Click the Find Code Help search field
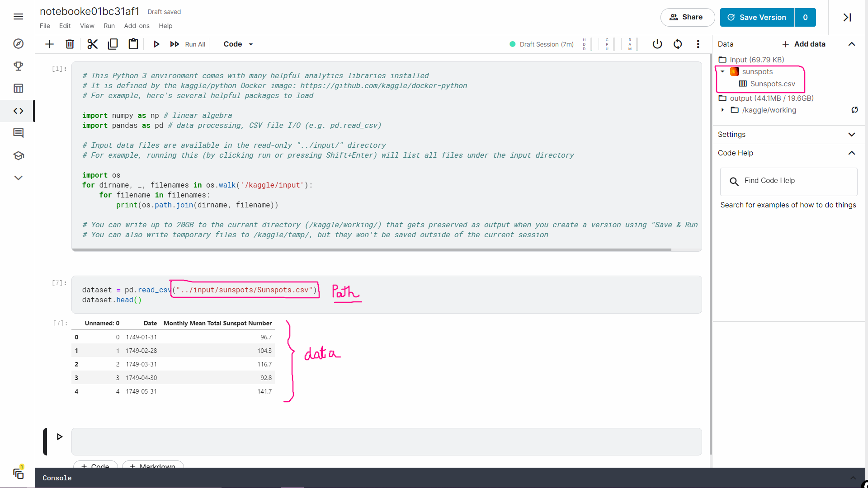 click(788, 181)
